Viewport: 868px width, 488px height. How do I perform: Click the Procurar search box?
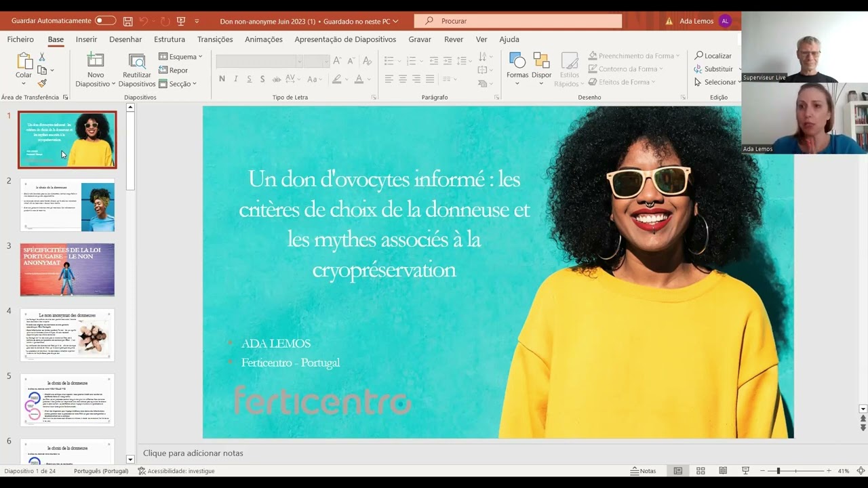coord(518,21)
